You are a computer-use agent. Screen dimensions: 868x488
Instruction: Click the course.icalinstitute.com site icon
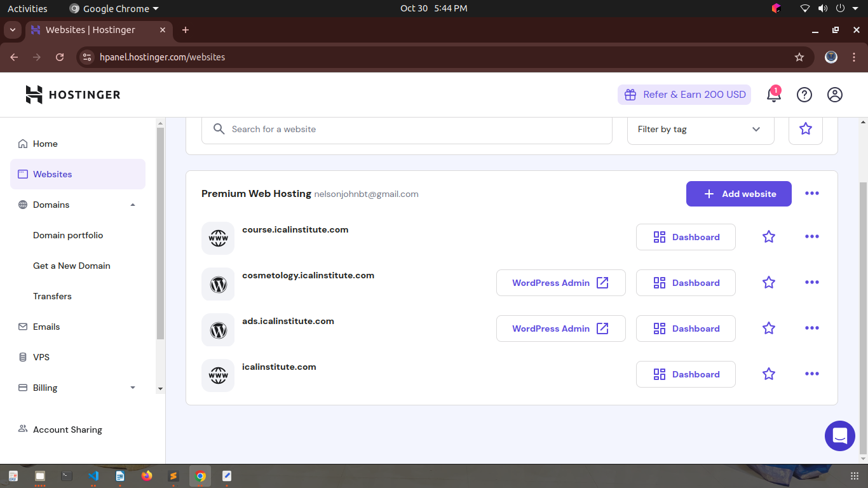point(218,238)
